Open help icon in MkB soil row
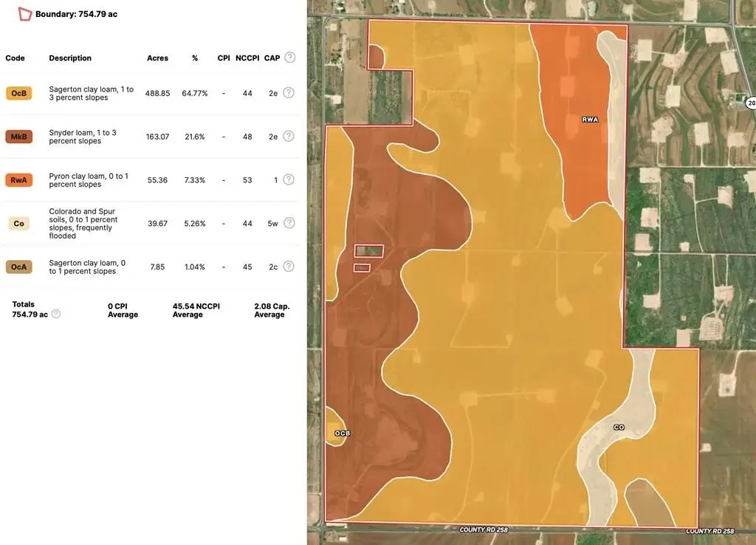This screenshot has height=545, width=756. click(289, 137)
